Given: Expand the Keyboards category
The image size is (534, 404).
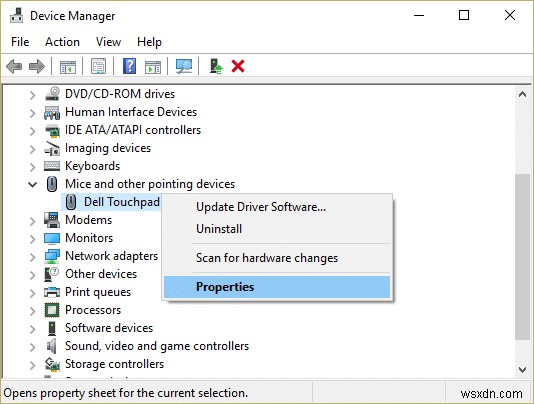Looking at the screenshot, I should [32, 167].
